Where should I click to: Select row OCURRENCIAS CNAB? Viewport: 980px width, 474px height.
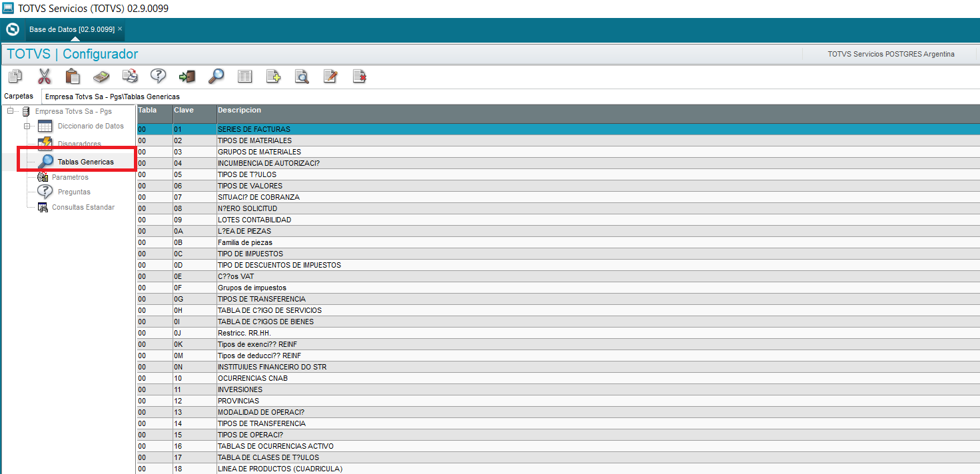click(x=558, y=378)
